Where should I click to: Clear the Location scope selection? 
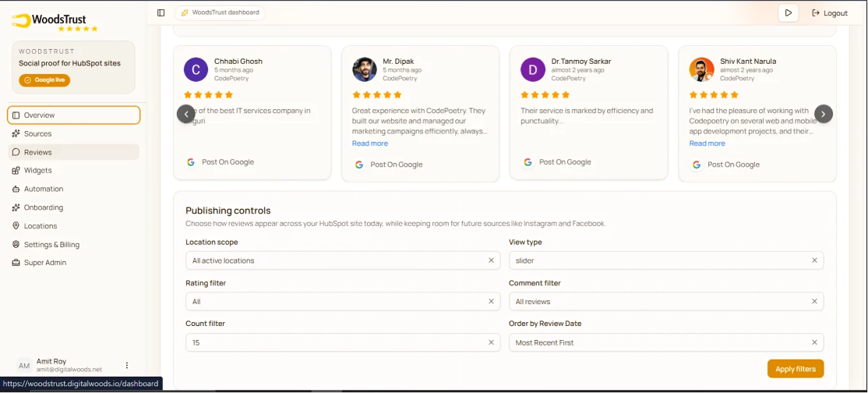[x=491, y=260]
